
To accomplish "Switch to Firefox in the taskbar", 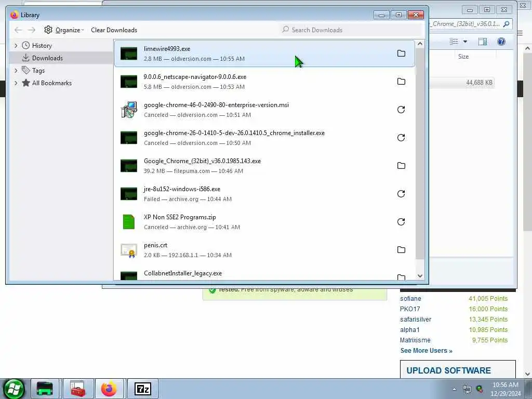I will click(x=109, y=389).
